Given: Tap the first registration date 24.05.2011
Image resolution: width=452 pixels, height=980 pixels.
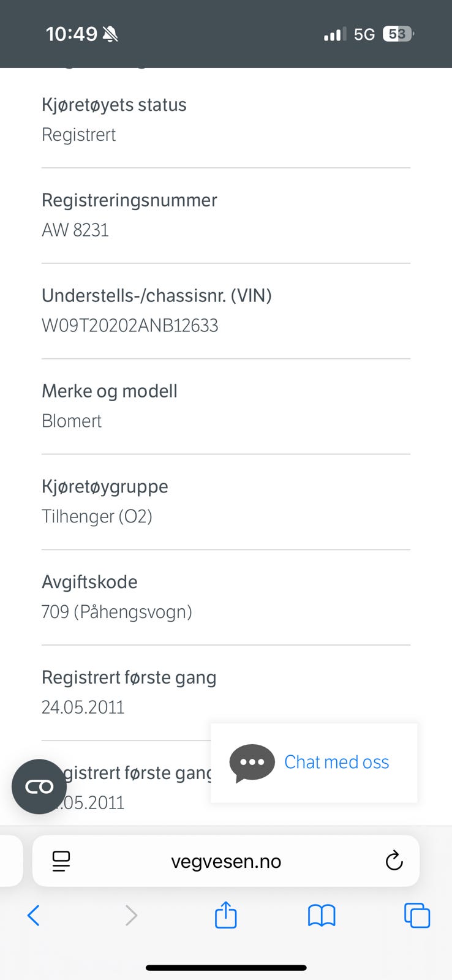Looking at the screenshot, I should click(x=83, y=707).
